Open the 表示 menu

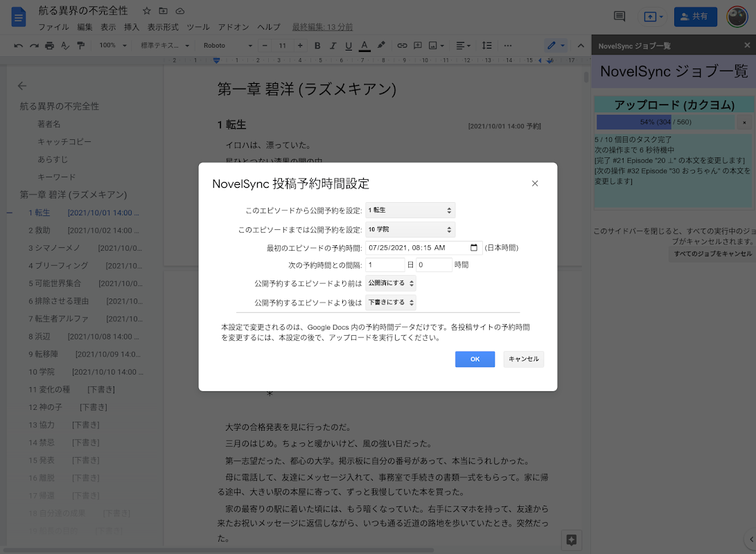pyautogui.click(x=108, y=27)
